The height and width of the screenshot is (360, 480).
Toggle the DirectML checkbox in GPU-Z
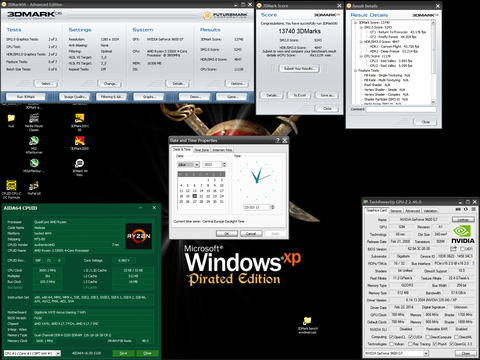coord(456,337)
